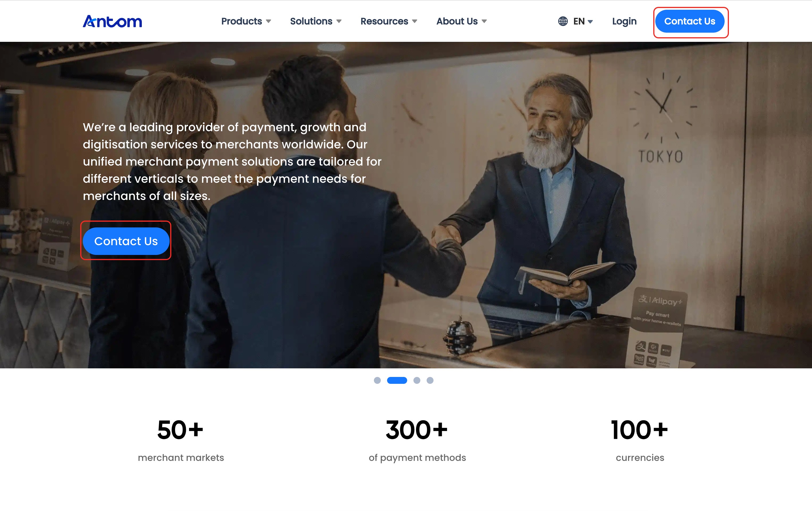The image size is (812, 511).
Task: Click the Antom logo
Action: (112, 21)
